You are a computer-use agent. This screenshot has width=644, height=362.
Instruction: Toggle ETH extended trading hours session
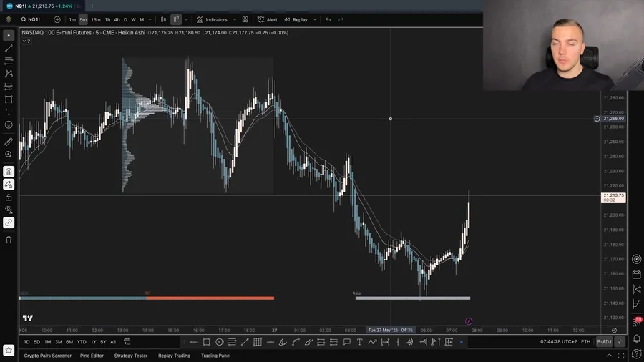[585, 341]
